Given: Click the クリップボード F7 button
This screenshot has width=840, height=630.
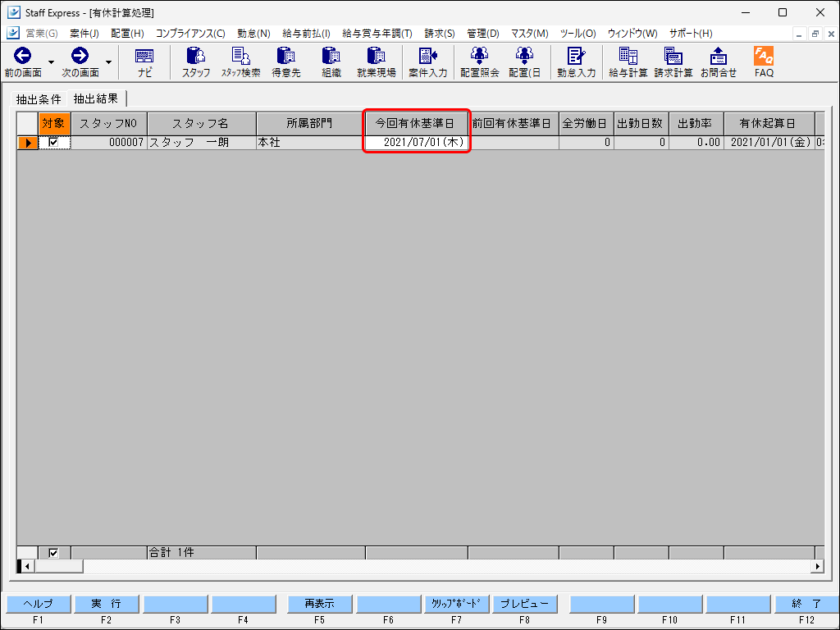Looking at the screenshot, I should coord(456,604).
